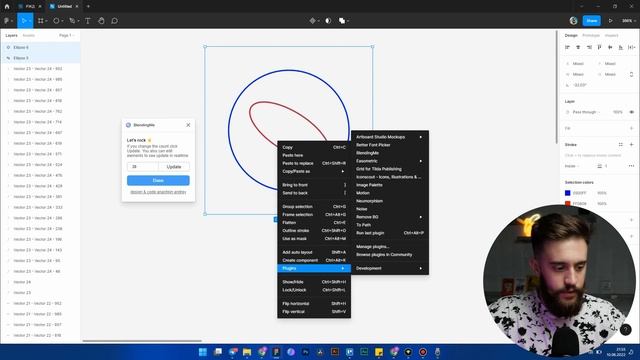Add a fill with the plus icon

[631, 128]
